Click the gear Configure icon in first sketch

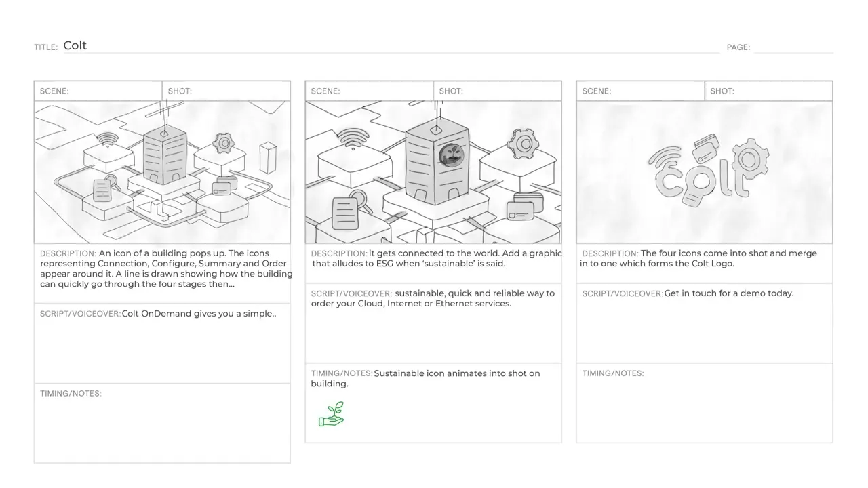click(x=223, y=142)
